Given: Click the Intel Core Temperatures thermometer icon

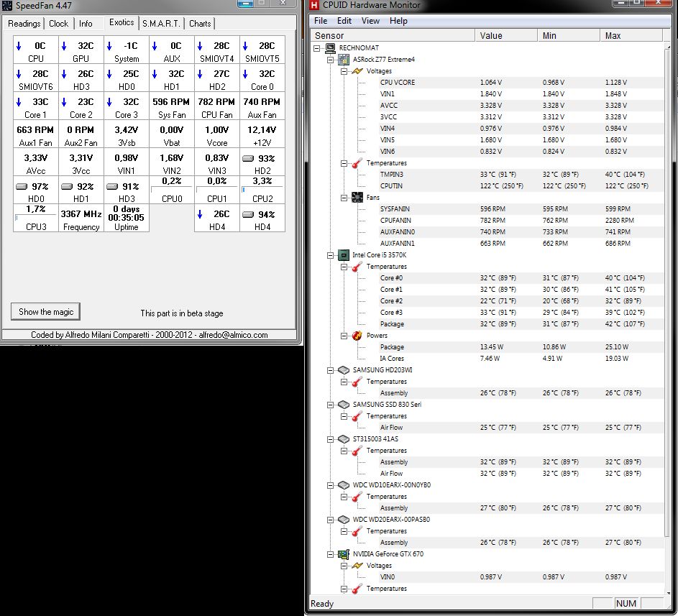Looking at the screenshot, I should [357, 267].
